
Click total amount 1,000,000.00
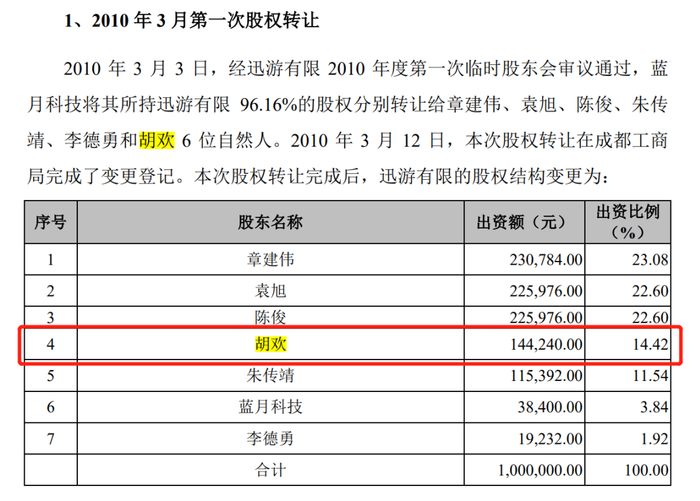(x=540, y=470)
